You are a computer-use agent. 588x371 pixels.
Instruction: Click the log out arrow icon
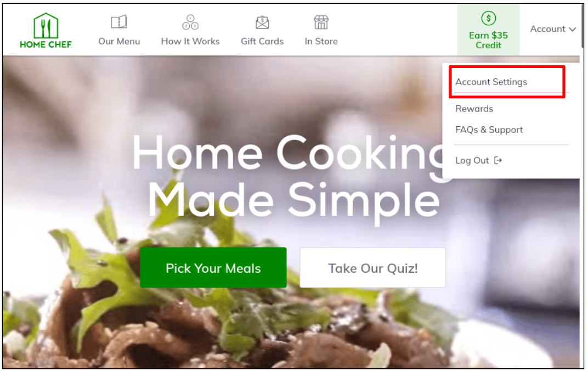[498, 161]
